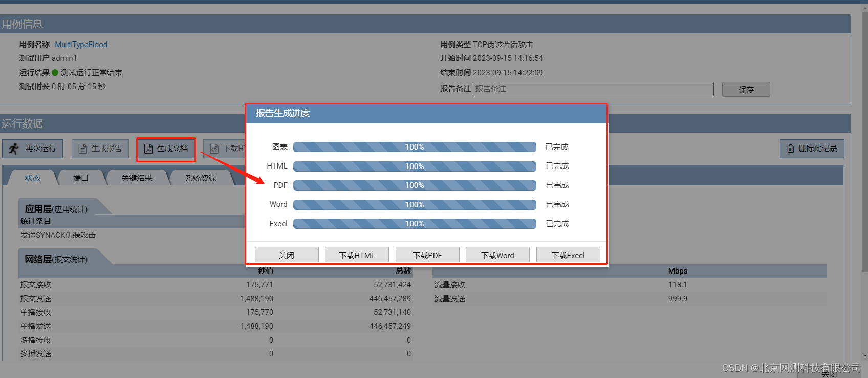Switch to the 状态 tab
868x378 pixels.
32,178
